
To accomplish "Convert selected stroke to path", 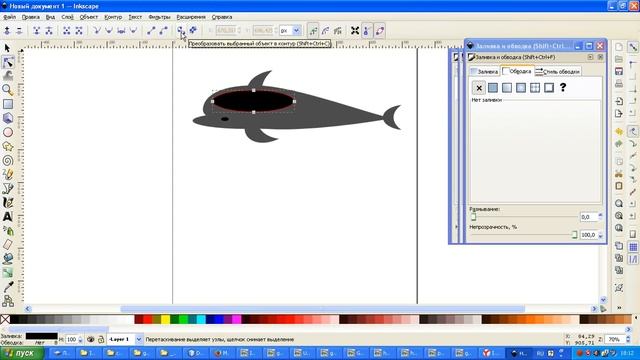I will coord(193,31).
